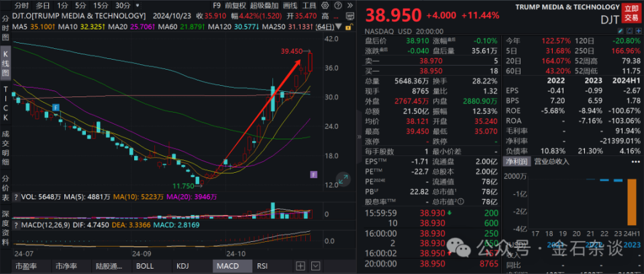The width and height of the screenshot is (644, 274).
Task: Click the MACD question-mark help icon
Action: point(16,225)
